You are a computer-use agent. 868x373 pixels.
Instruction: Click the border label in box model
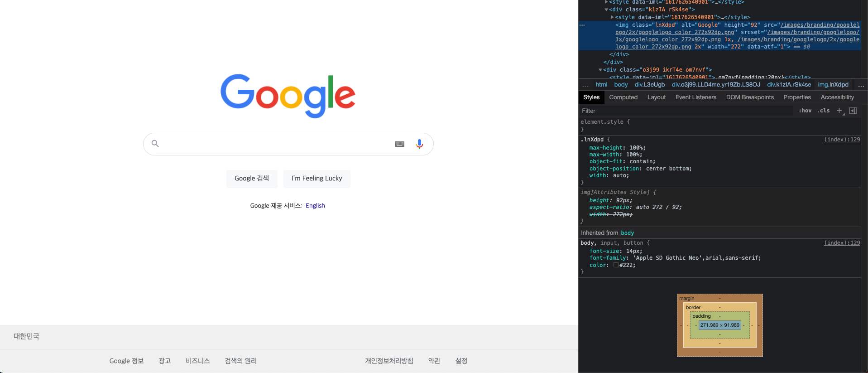click(x=693, y=307)
